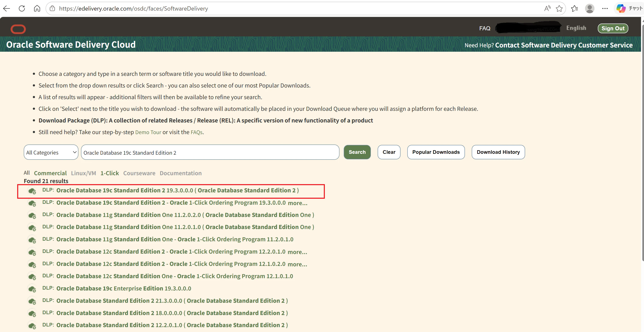Select Oracle Database 19c Standard Edition 2 19.3.0.0.0
Viewport: 644px width, 332px height.
point(178,190)
